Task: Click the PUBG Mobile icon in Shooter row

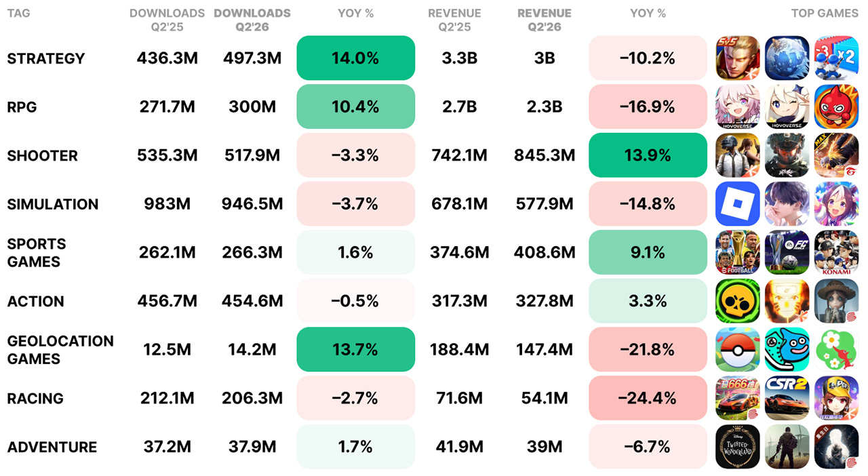Action: click(738, 155)
